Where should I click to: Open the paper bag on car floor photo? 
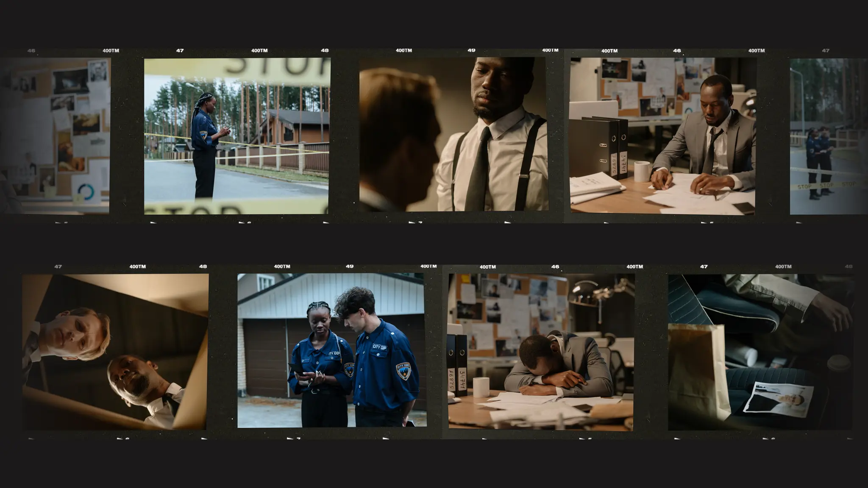click(760, 351)
